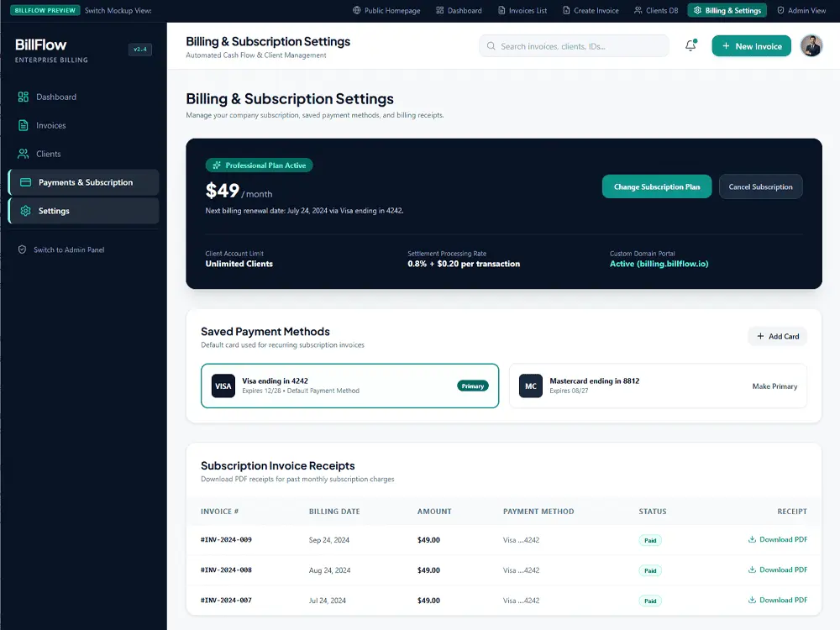Image resolution: width=840 pixels, height=630 pixels.
Task: Click invoice number #INV-2024-009
Action: pos(226,539)
